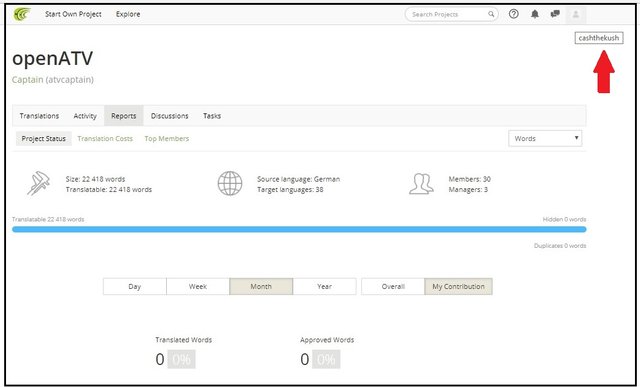Click the project size caliper icon
This screenshot has width=640, height=387.
(38, 183)
